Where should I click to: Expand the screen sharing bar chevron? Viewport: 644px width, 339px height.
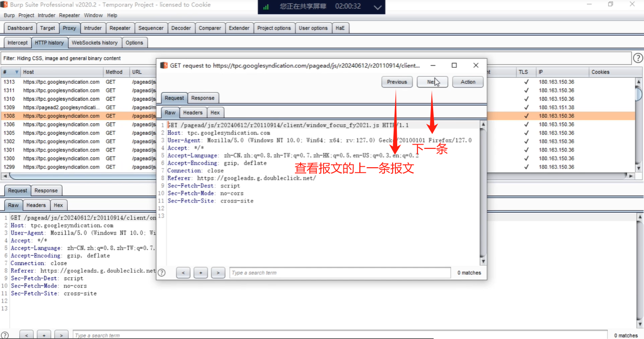point(377,7)
